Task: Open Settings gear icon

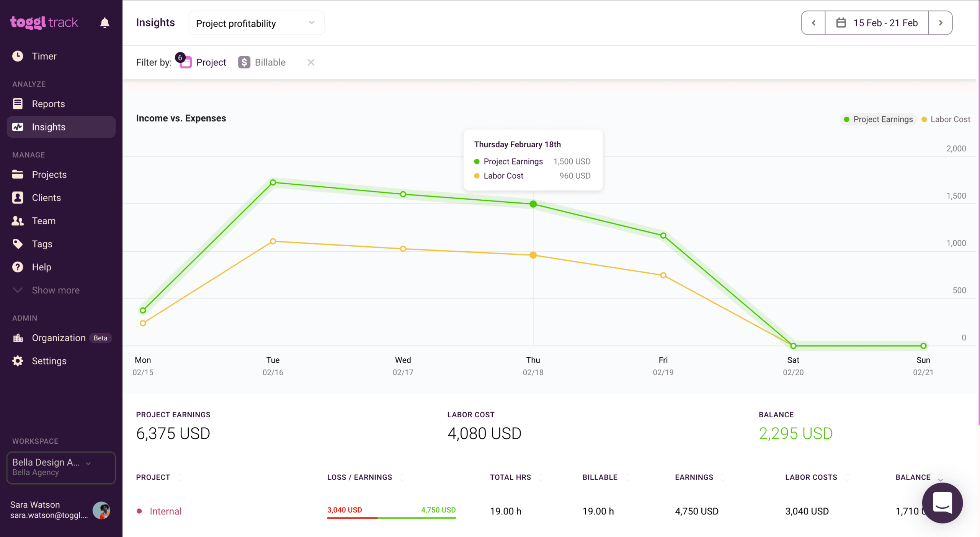Action: [18, 361]
